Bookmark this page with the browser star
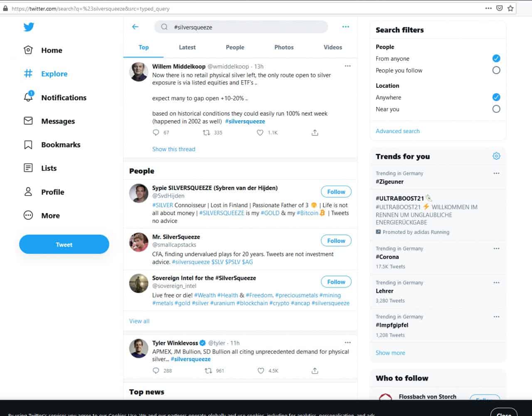Viewport: 532px width, 416px height. pyautogui.click(x=510, y=8)
